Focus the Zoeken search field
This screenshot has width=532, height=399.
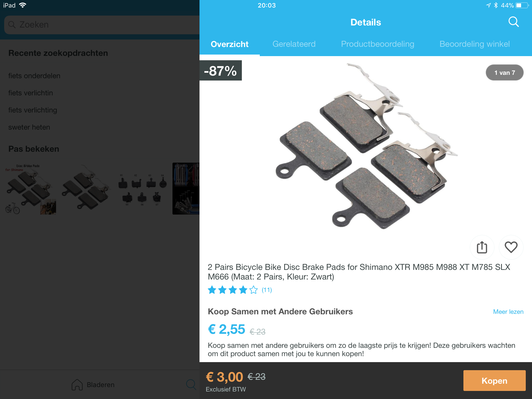pyautogui.click(x=102, y=25)
